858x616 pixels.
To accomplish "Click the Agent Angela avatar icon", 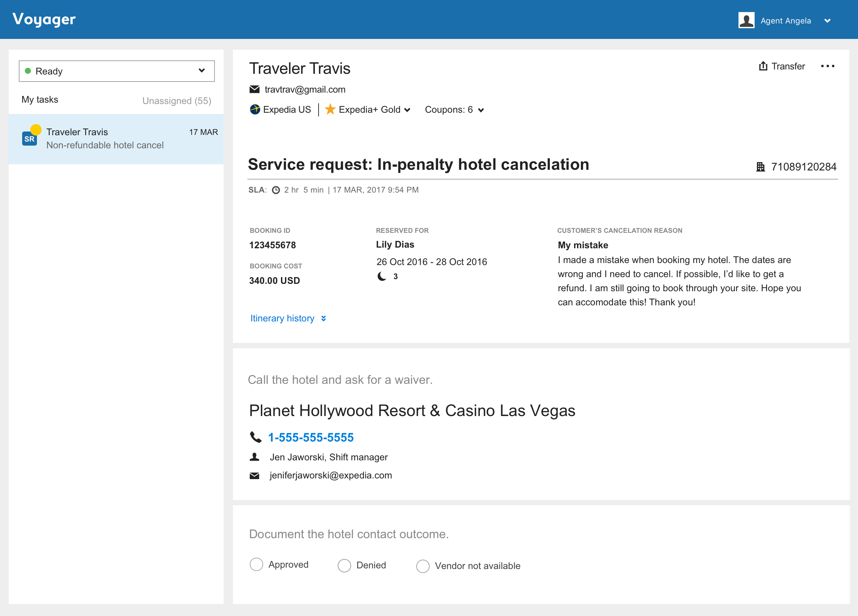I will (746, 20).
